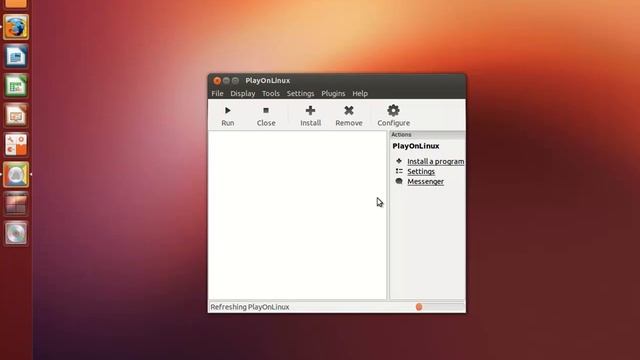
Task: Open the Plugins menu
Action: point(333,93)
